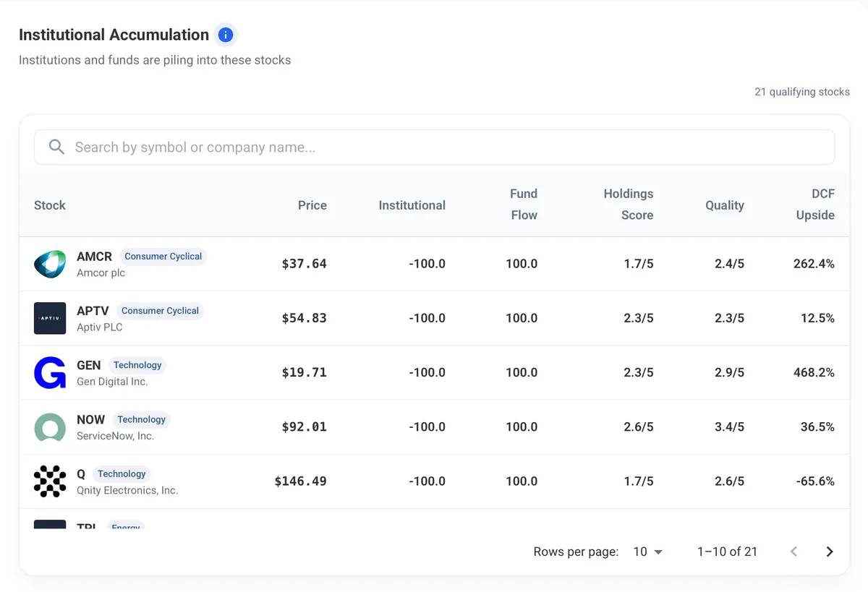868x592 pixels.
Task: Click the 468.2% DCF upside value
Action: tap(814, 372)
